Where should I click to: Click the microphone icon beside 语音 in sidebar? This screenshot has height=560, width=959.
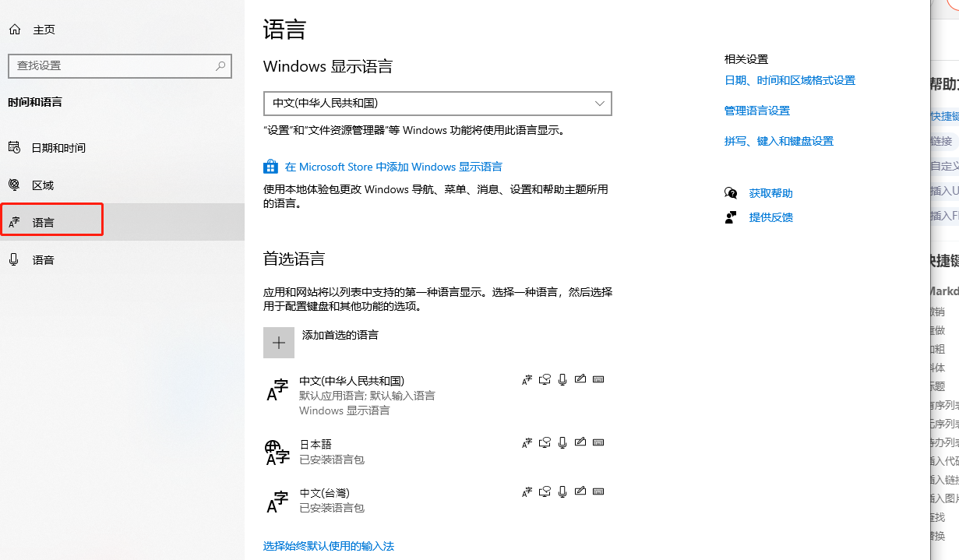[x=14, y=259]
